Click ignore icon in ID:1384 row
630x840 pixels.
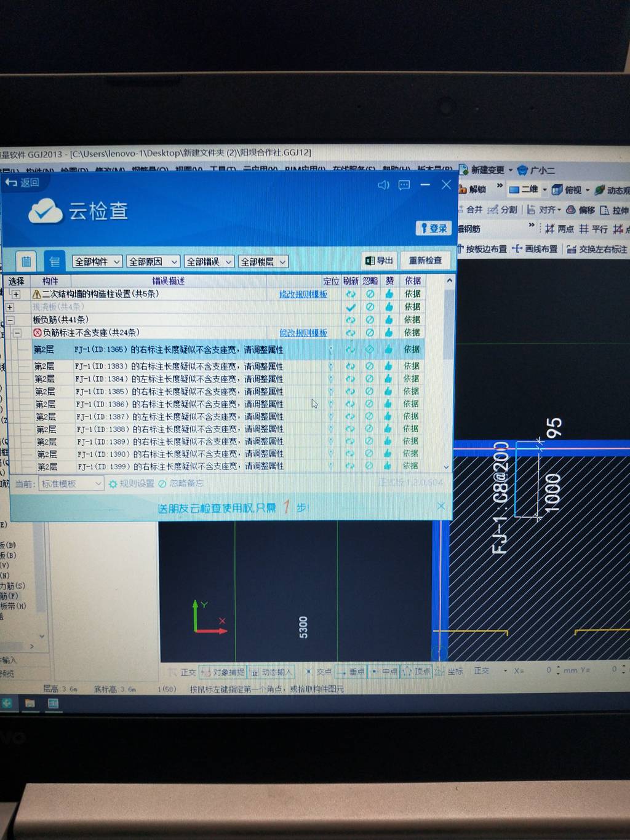(x=369, y=379)
